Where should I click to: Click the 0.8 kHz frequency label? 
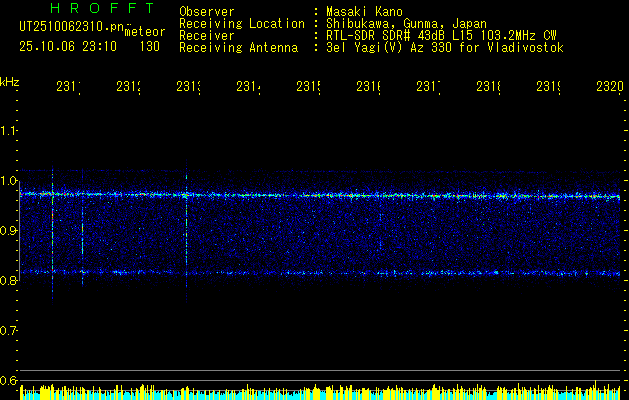click(x=8, y=280)
